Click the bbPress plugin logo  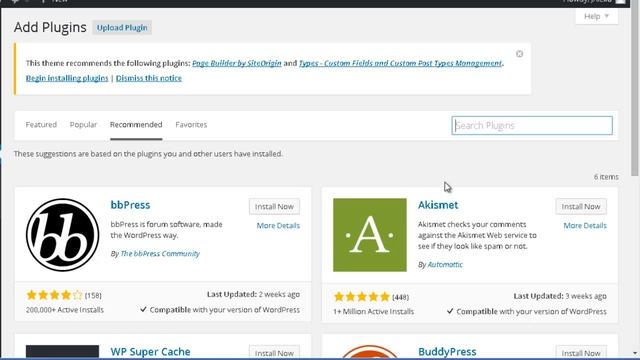62,235
